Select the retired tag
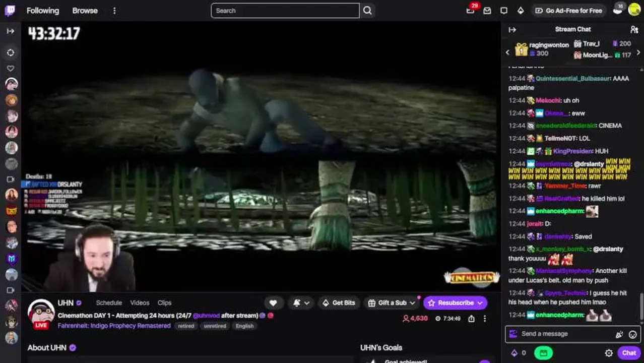Screen dimensions: 644x363 (x=186, y=326)
